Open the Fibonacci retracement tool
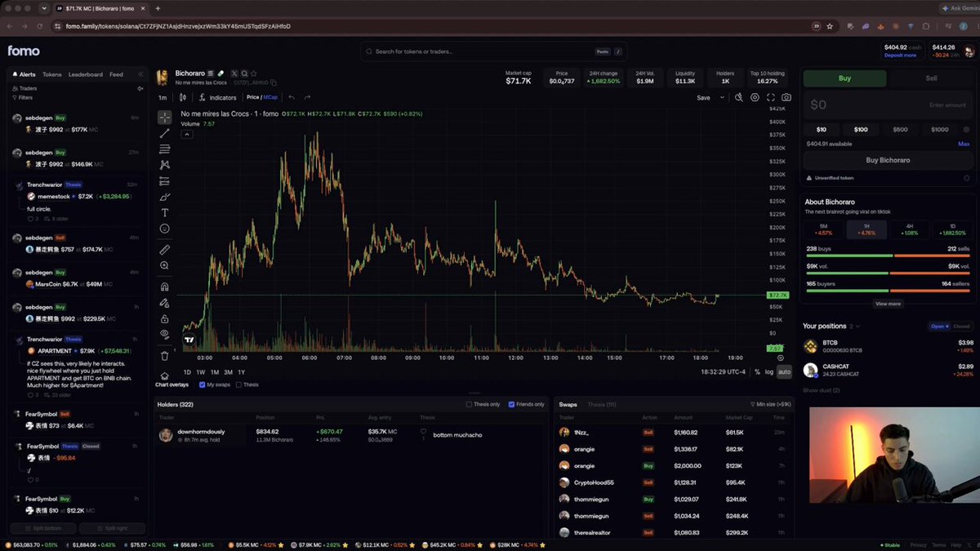The image size is (980, 551). pos(164,149)
